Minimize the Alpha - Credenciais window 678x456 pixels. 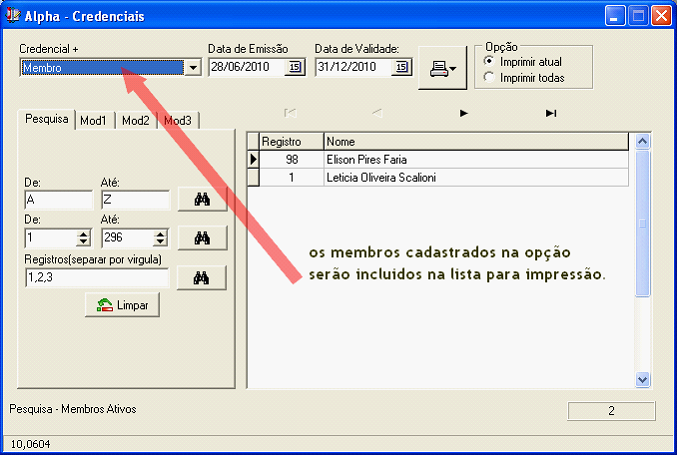pyautogui.click(x=614, y=16)
